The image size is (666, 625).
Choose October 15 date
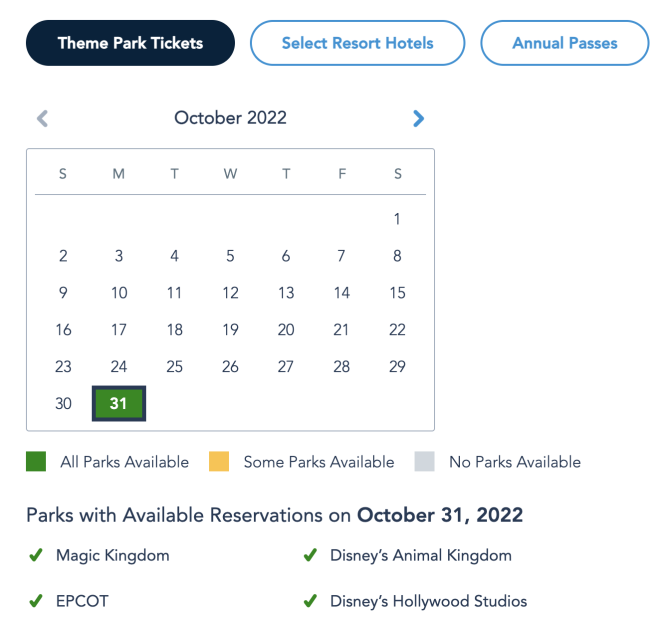(397, 293)
